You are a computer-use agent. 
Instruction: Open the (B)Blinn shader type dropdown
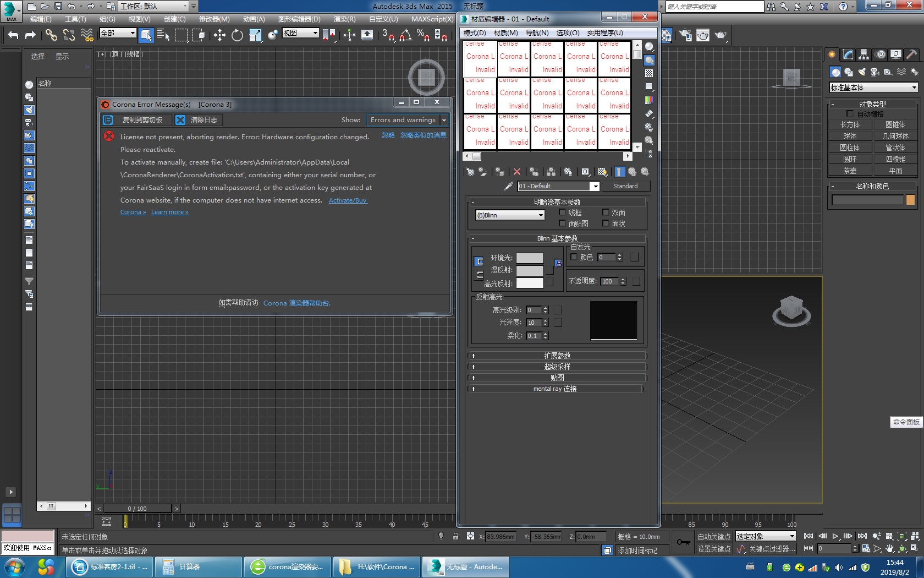click(x=510, y=215)
